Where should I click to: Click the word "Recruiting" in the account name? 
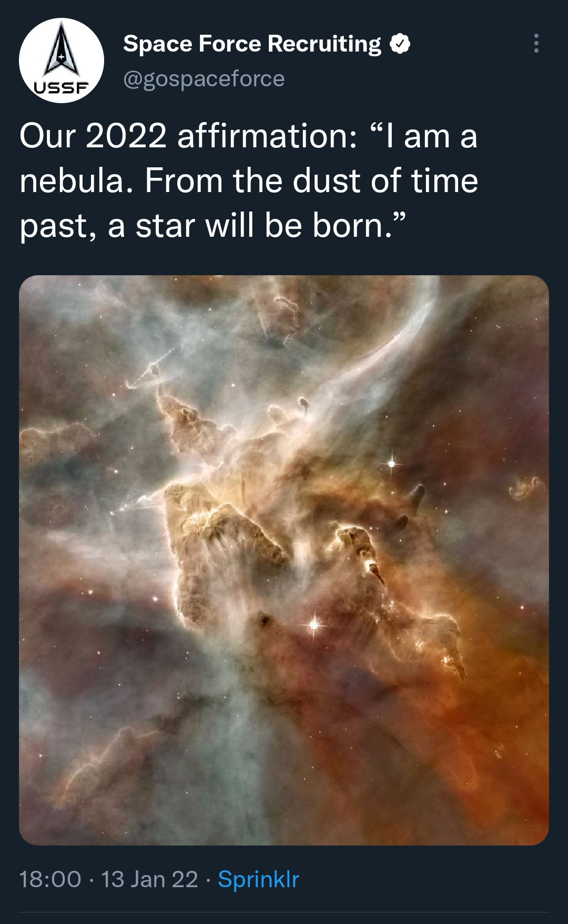click(x=324, y=44)
